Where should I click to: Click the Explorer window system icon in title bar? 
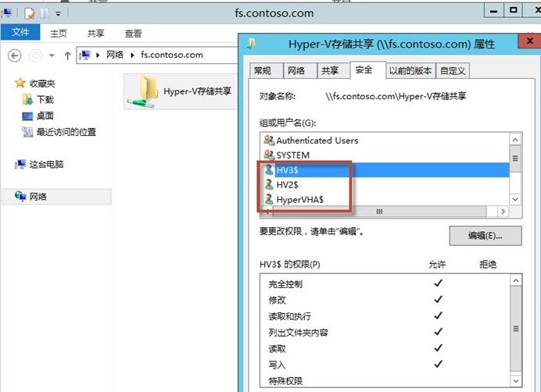6,13
